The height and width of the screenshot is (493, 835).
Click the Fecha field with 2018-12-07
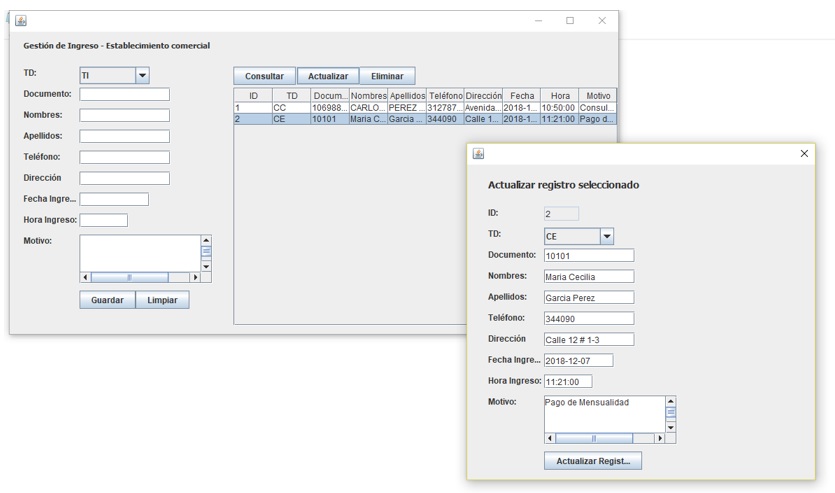(578, 360)
